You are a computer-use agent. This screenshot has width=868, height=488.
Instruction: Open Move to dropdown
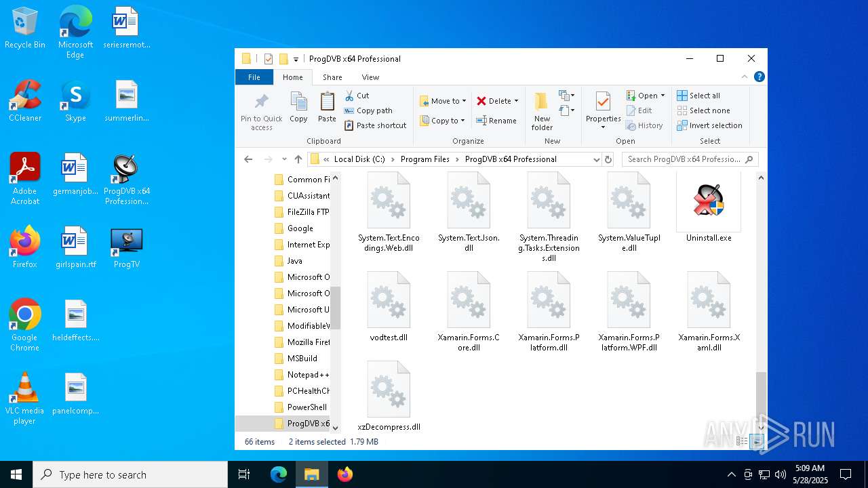(x=443, y=101)
